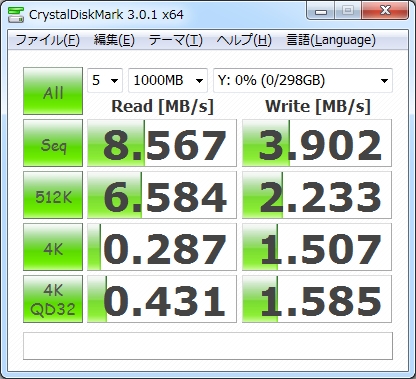
Task: Click the 4K read value 0.287
Action: [162, 247]
